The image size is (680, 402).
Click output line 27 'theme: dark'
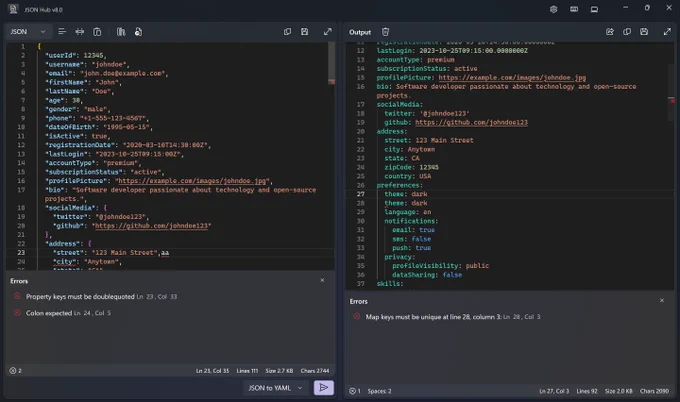pyautogui.click(x=405, y=194)
